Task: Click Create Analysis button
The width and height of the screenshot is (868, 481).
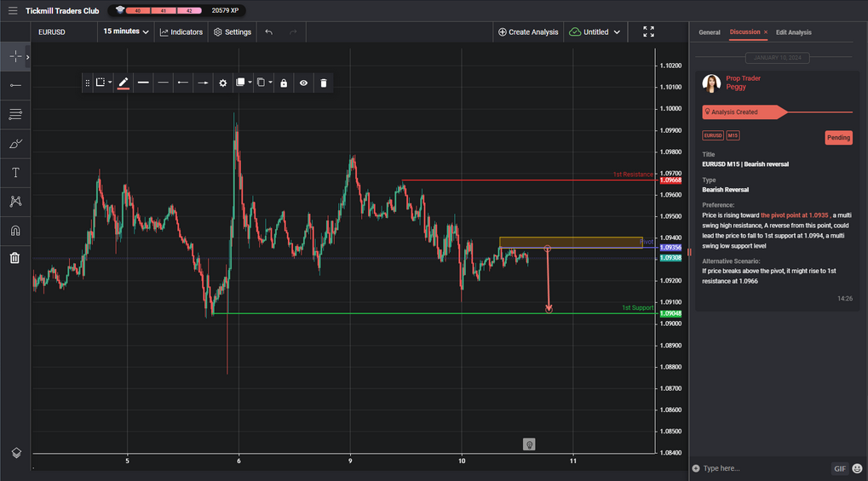Action: click(528, 32)
